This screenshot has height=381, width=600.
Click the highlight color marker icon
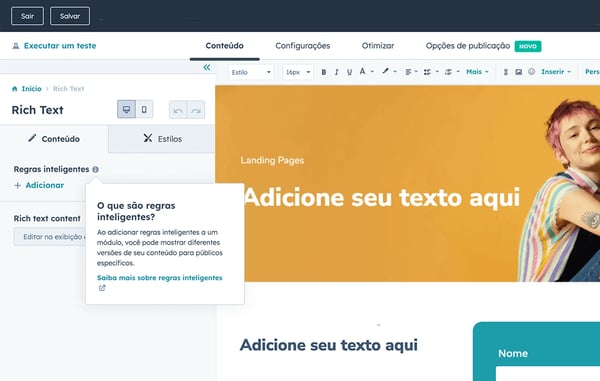pyautogui.click(x=385, y=72)
